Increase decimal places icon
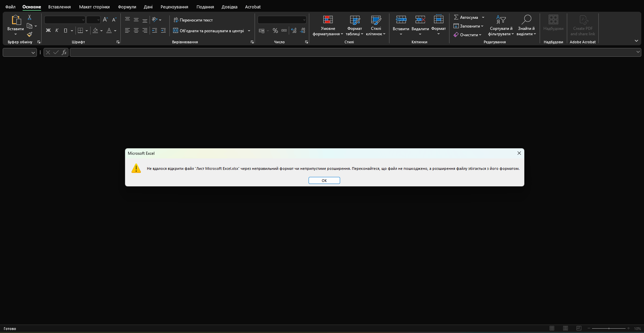 pyautogui.click(x=294, y=31)
